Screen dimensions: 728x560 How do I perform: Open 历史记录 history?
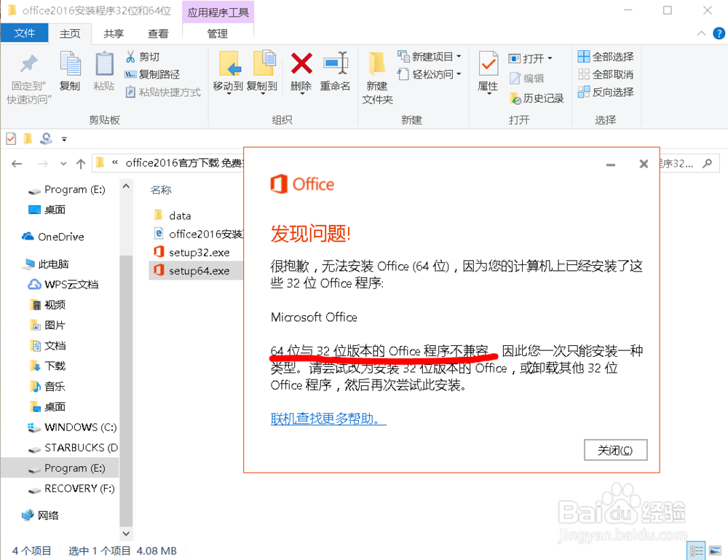pos(537,98)
